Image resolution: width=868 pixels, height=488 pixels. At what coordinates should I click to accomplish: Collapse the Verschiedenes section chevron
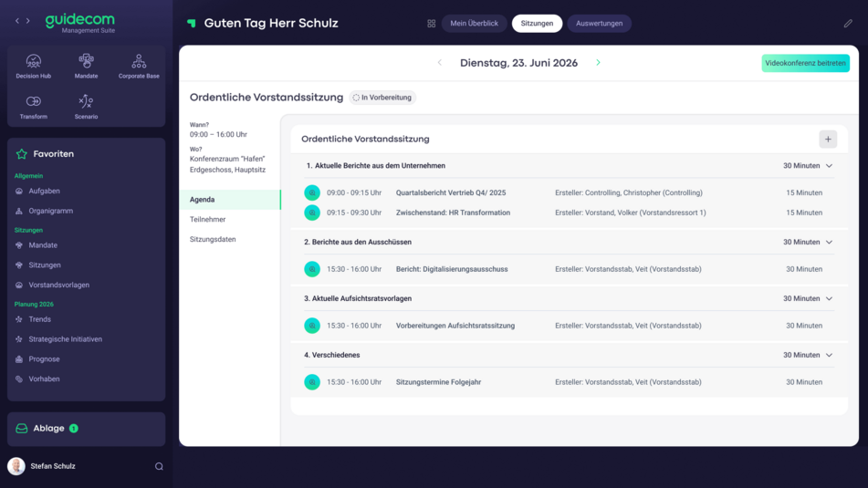tap(829, 356)
